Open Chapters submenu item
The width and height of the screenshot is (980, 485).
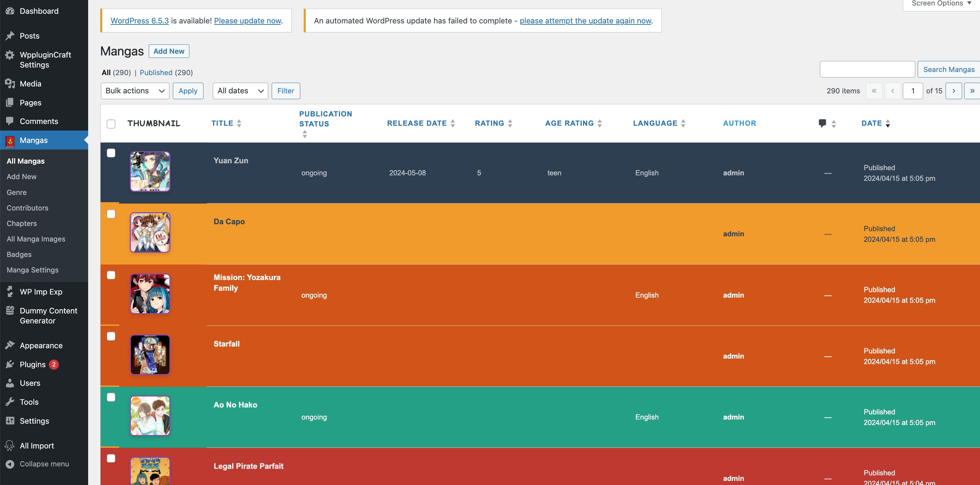(22, 224)
